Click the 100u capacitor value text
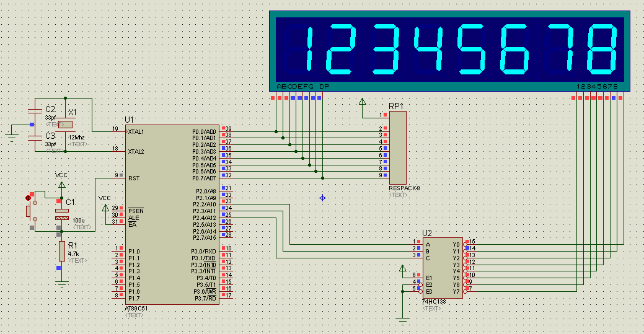The height and width of the screenshot is (334, 644). pos(79,221)
